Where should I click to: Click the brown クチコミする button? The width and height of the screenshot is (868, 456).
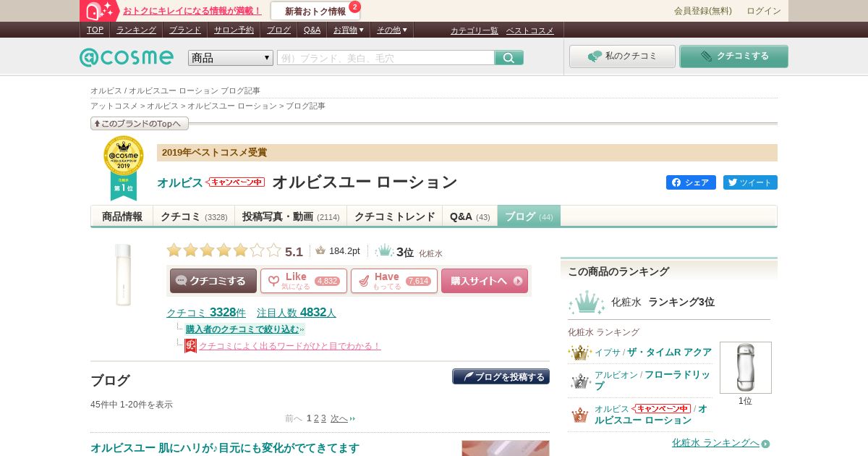coord(213,281)
